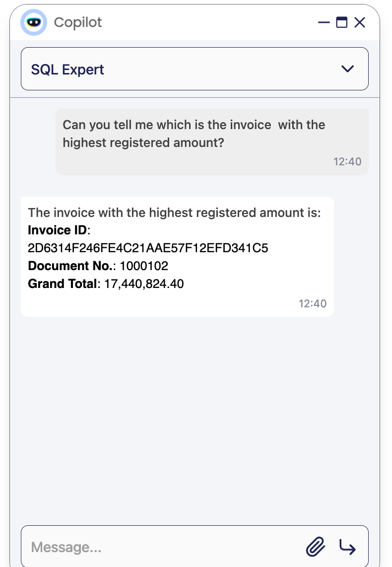This screenshot has width=392, height=567.
Task: Focus the Message input field
Action: coord(163,547)
